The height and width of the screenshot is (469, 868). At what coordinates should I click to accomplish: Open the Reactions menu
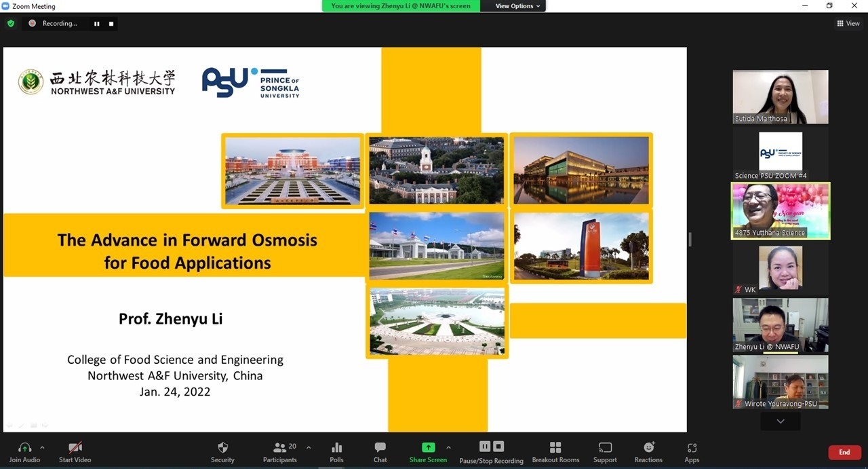tap(648, 448)
